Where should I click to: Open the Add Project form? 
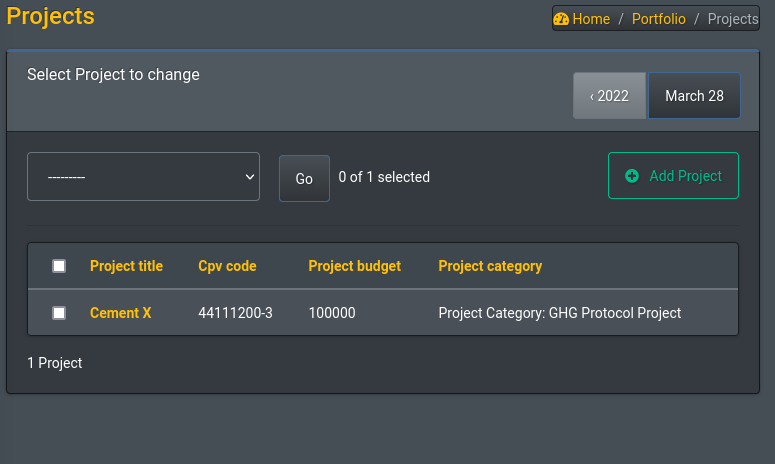(673, 175)
